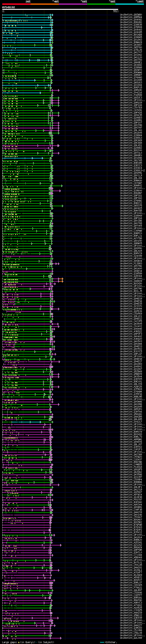
Task: Select the UniRef100_Q43687 label
Action: click(131, 45)
